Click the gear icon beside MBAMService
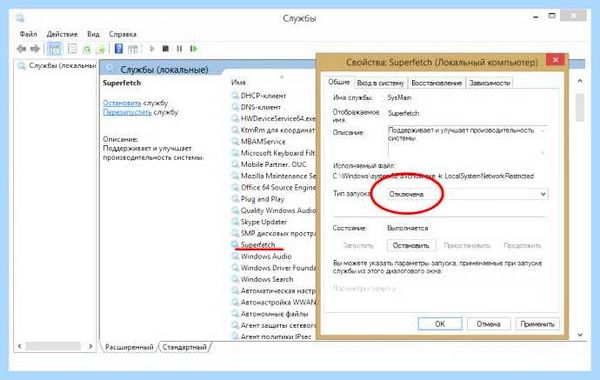The width and height of the screenshot is (600, 380). coord(235,142)
